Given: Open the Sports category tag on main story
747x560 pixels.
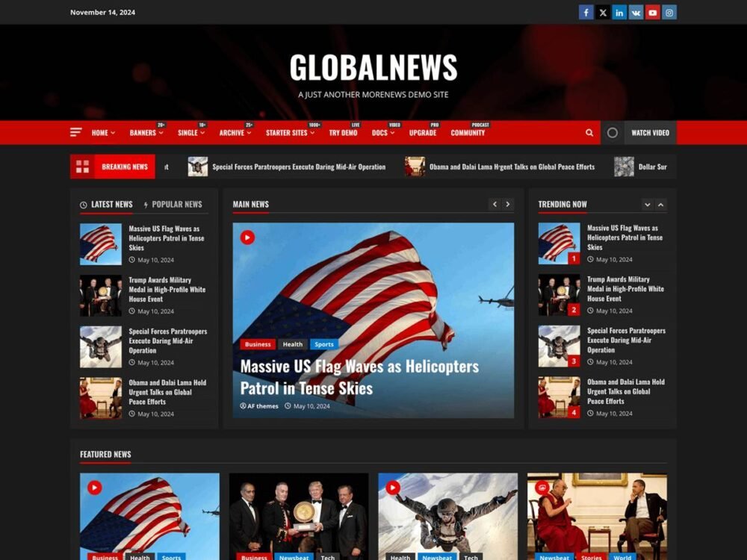Looking at the screenshot, I should (x=324, y=344).
